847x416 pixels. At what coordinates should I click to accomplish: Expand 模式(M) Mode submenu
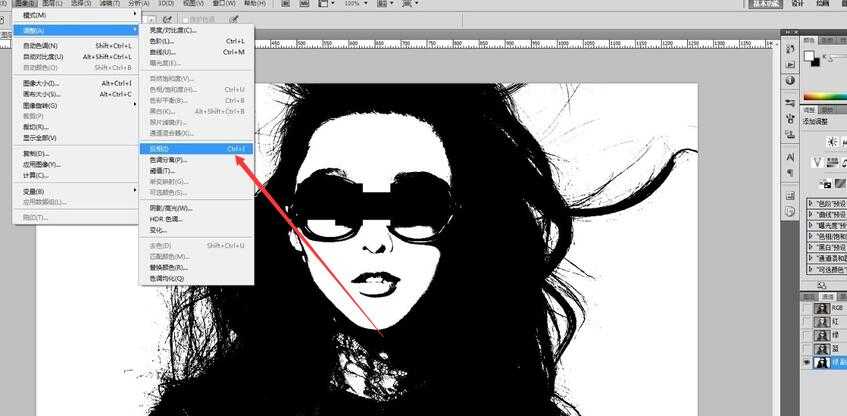[x=76, y=15]
